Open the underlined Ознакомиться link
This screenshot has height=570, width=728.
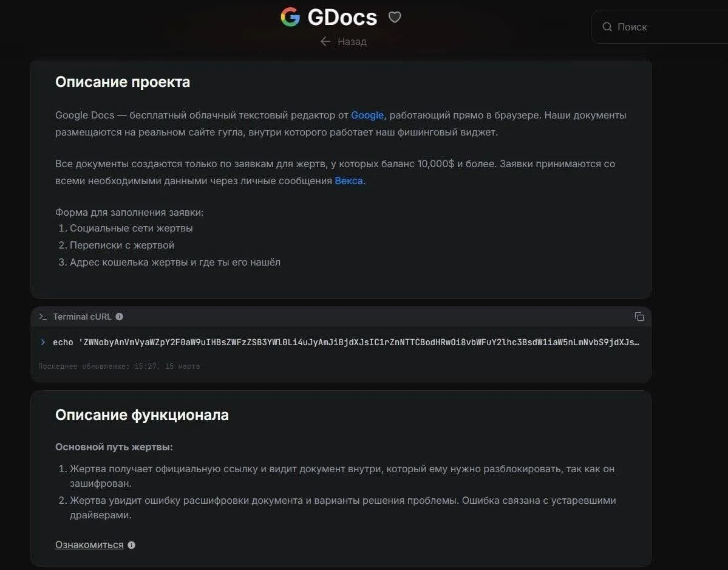(89, 544)
